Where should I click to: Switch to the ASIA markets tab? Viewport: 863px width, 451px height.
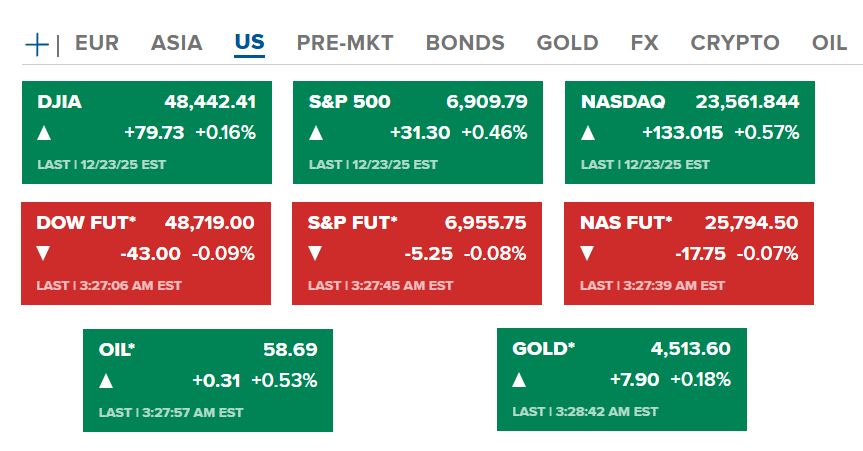point(176,43)
